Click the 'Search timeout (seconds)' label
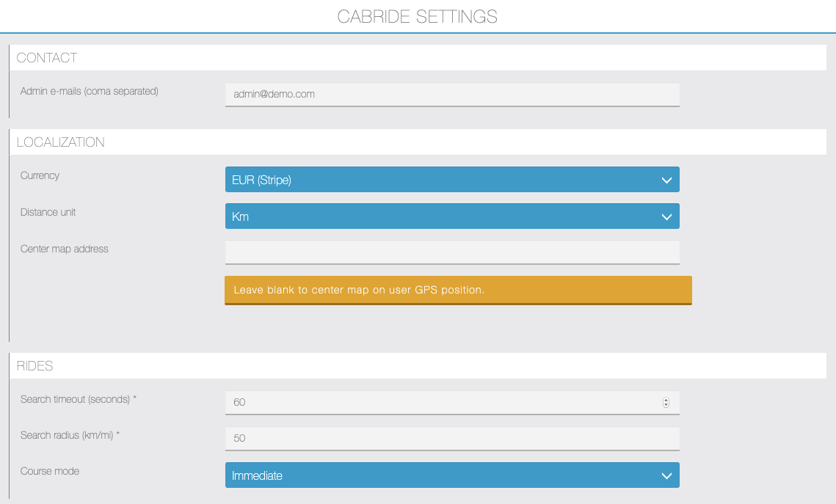 pos(79,399)
